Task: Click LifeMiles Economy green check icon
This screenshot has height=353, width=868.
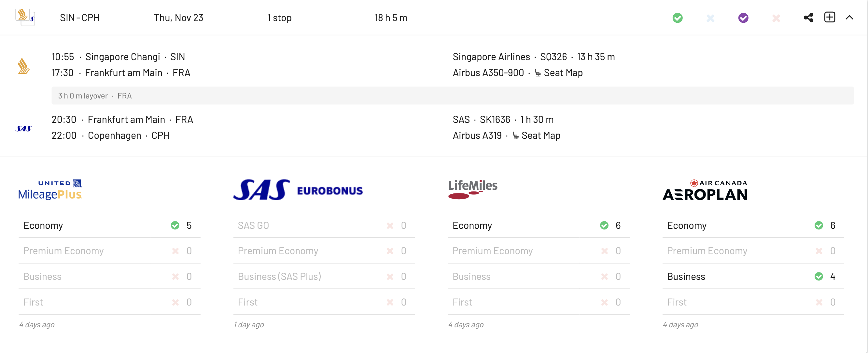Action: 604,225
